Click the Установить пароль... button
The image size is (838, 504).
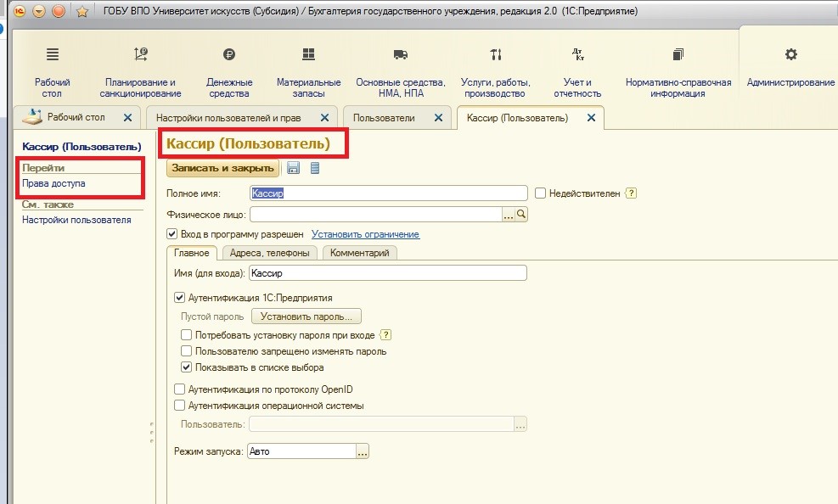click(307, 316)
